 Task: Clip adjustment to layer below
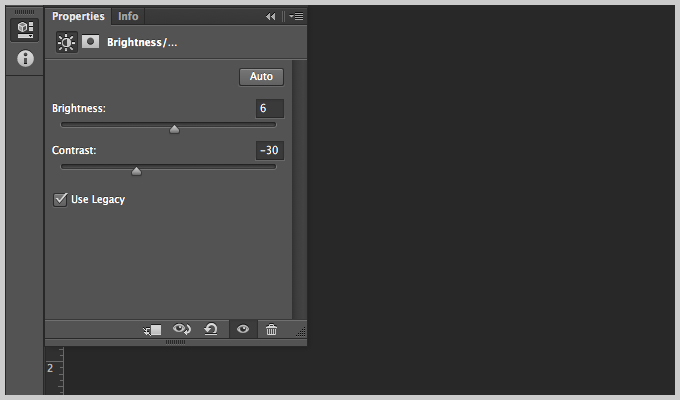[x=152, y=330]
